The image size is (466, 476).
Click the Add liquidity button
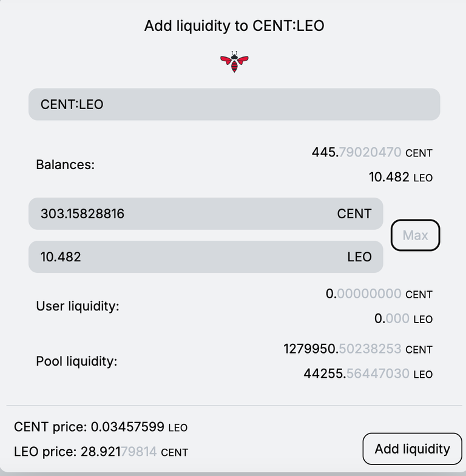[412, 449]
